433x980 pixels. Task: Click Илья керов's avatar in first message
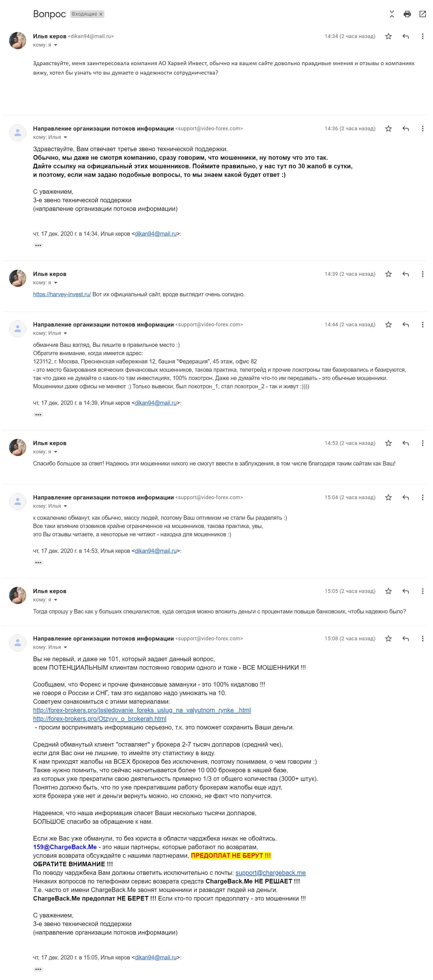17,40
